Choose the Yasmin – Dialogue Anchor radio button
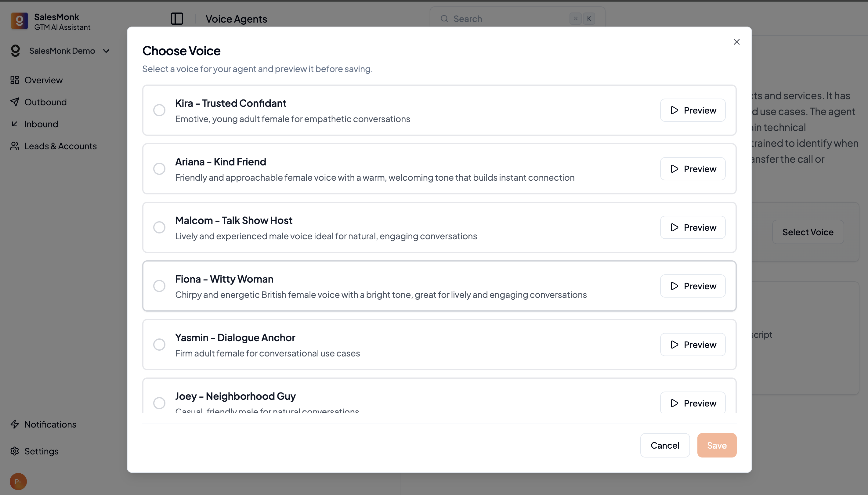Viewport: 868px width, 495px height. tap(159, 344)
